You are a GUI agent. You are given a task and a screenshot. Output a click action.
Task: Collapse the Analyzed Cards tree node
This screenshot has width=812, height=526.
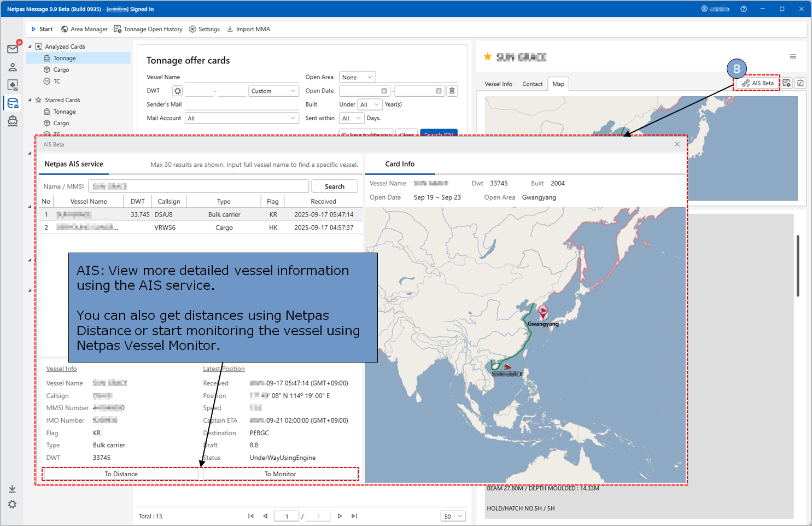point(30,46)
